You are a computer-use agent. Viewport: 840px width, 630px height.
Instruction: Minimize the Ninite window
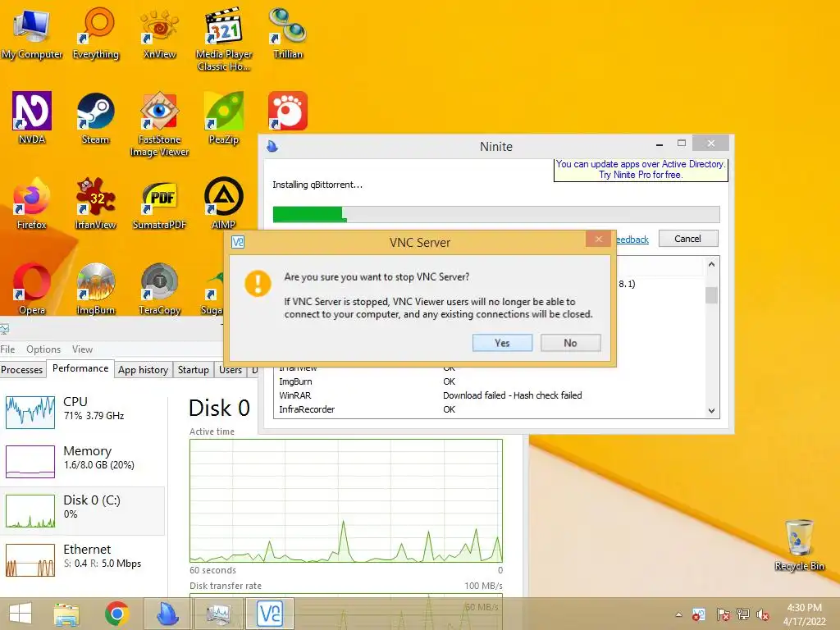(660, 144)
